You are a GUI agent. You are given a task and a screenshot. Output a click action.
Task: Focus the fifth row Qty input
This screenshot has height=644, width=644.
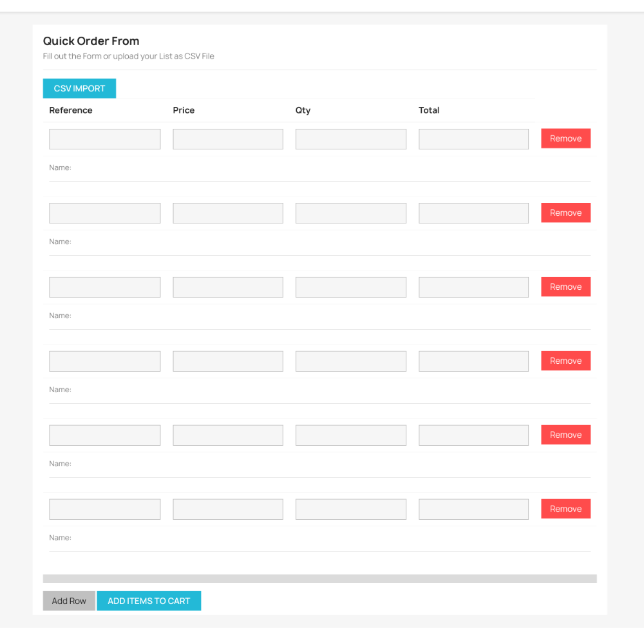tap(351, 435)
